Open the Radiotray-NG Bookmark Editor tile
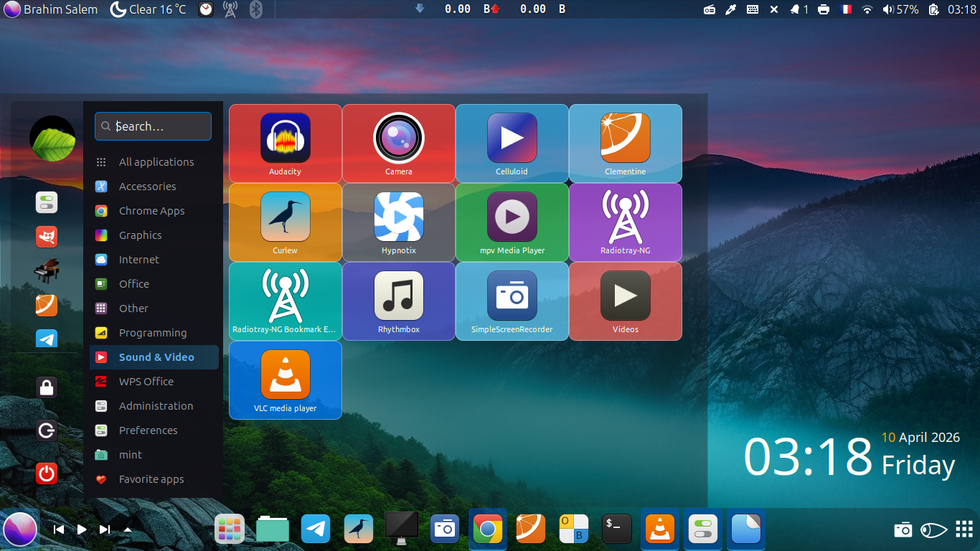 pos(286,301)
